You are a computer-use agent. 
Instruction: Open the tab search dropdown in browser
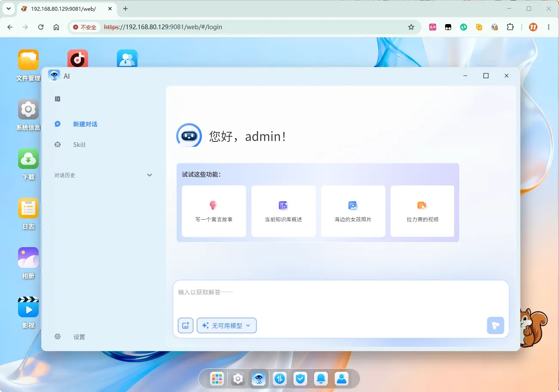click(x=8, y=9)
